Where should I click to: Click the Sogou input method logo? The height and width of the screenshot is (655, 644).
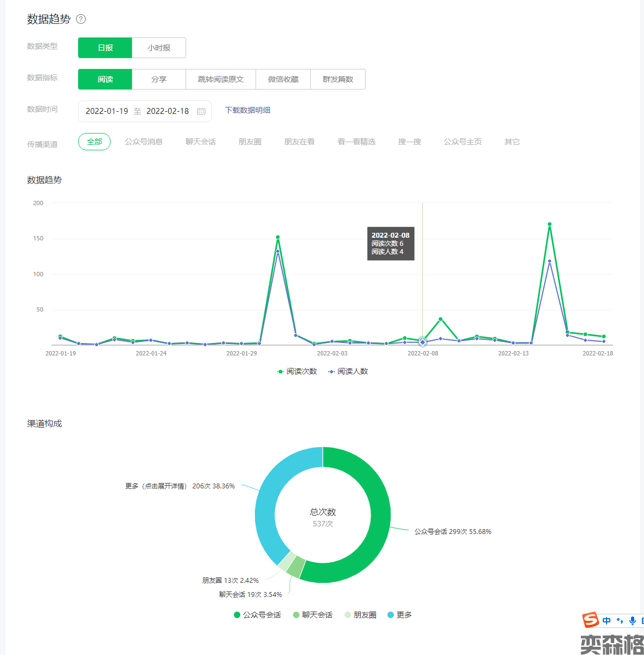[x=590, y=620]
